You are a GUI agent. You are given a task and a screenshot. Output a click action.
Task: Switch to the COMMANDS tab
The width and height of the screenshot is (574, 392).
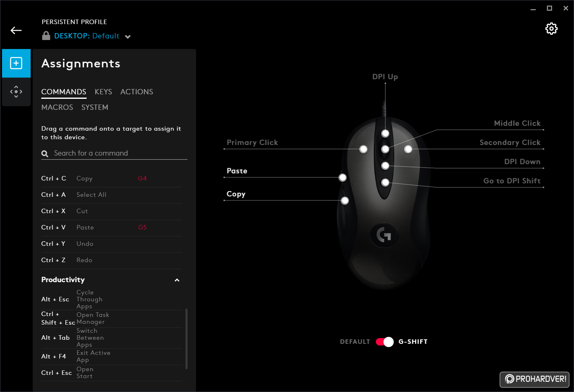[x=64, y=92]
